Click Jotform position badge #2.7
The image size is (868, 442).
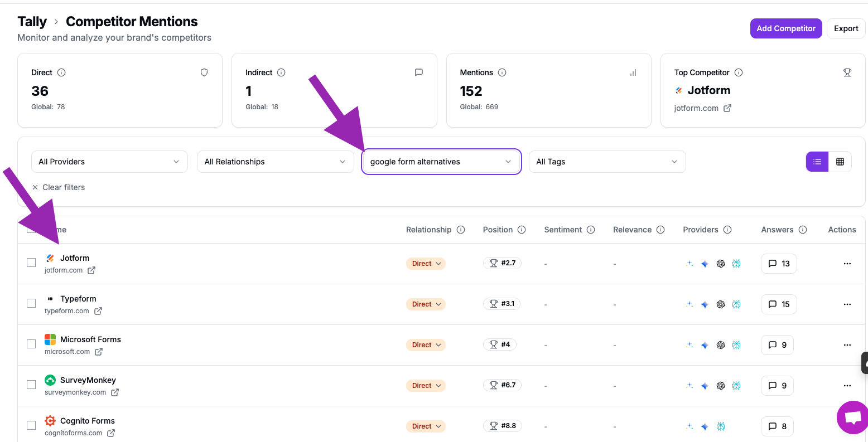502,263
